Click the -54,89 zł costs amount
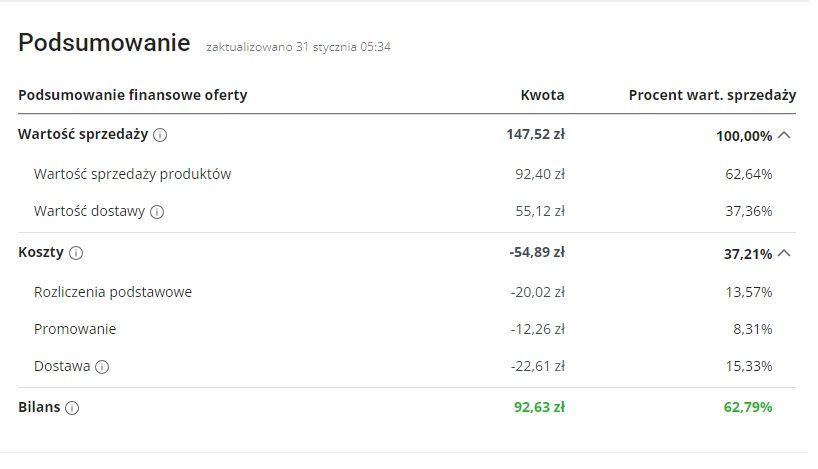 pyautogui.click(x=537, y=252)
